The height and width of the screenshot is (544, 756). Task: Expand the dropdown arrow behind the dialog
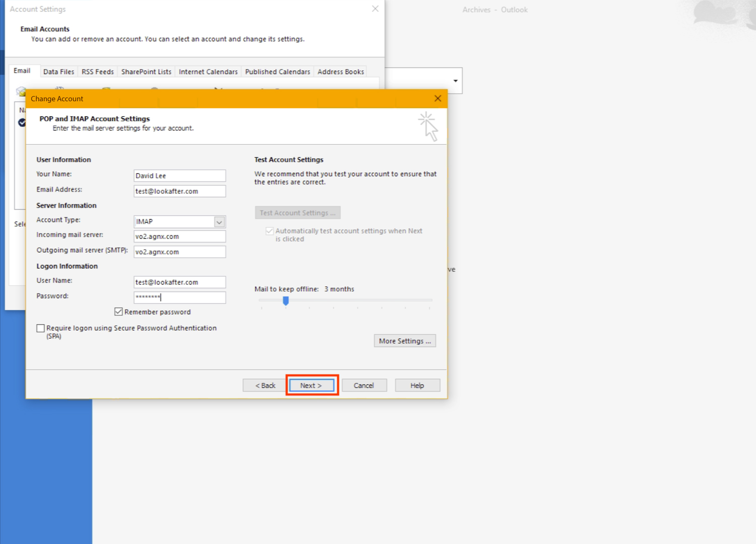(x=455, y=81)
